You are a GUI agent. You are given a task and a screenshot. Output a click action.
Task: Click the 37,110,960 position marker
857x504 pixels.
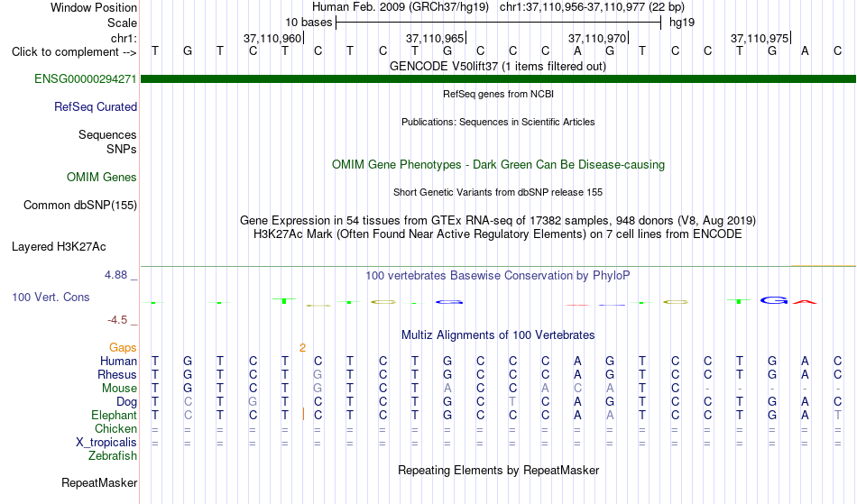[x=272, y=38]
